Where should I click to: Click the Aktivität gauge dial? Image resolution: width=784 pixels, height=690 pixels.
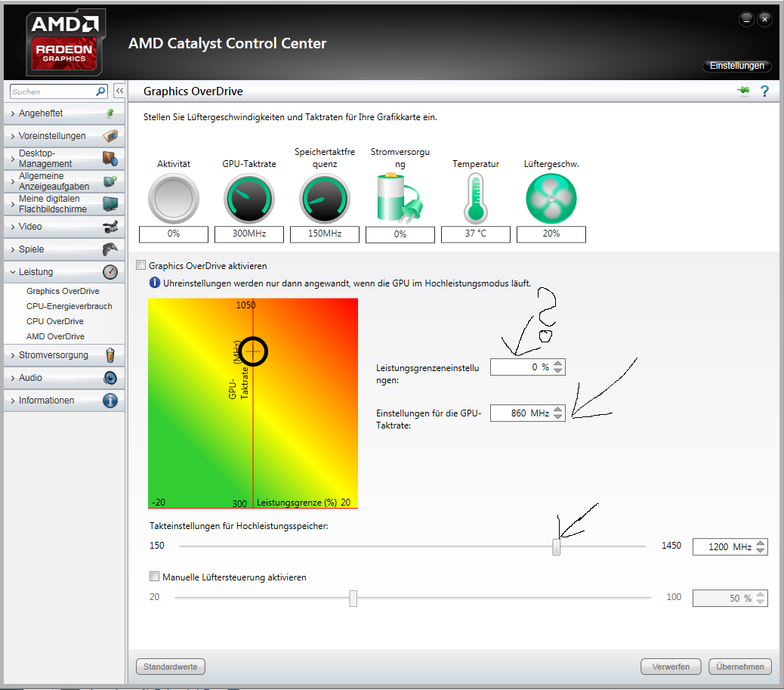point(174,199)
